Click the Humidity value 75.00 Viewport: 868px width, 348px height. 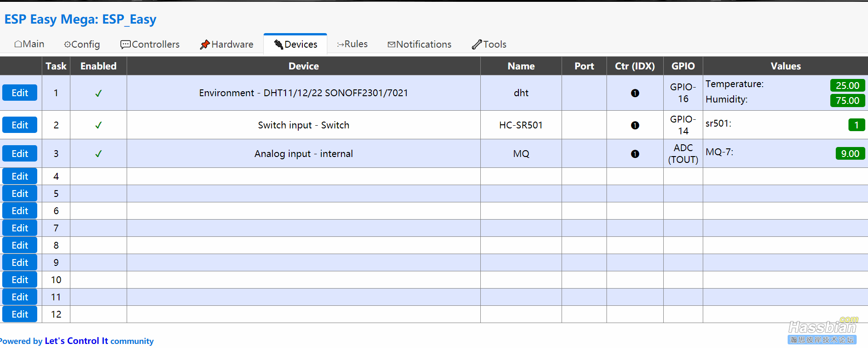pyautogui.click(x=848, y=100)
